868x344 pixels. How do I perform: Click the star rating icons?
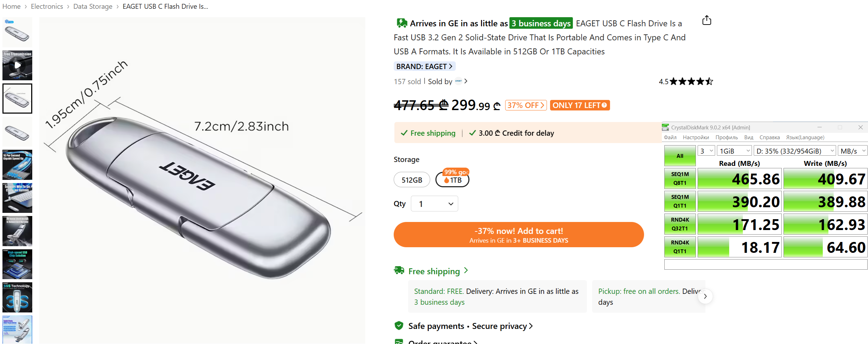[691, 82]
